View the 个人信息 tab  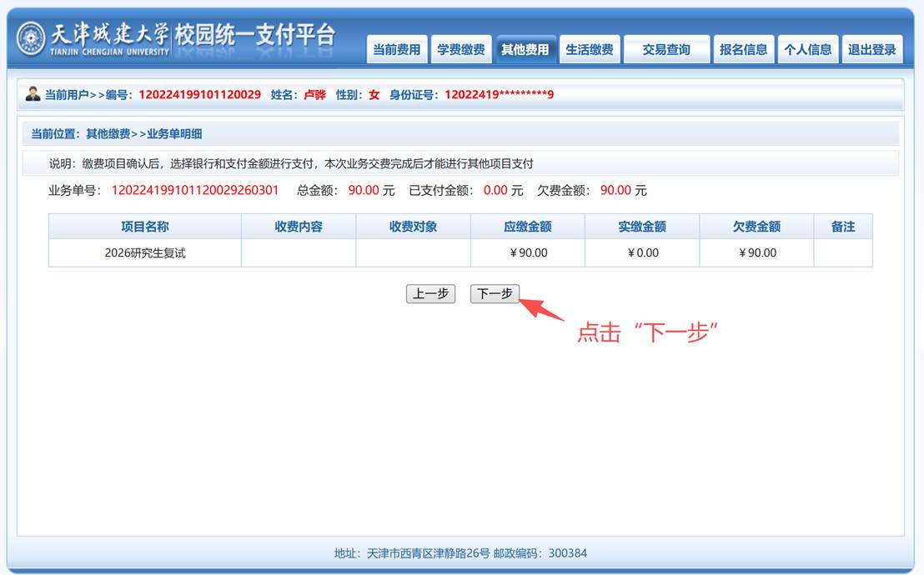click(808, 49)
